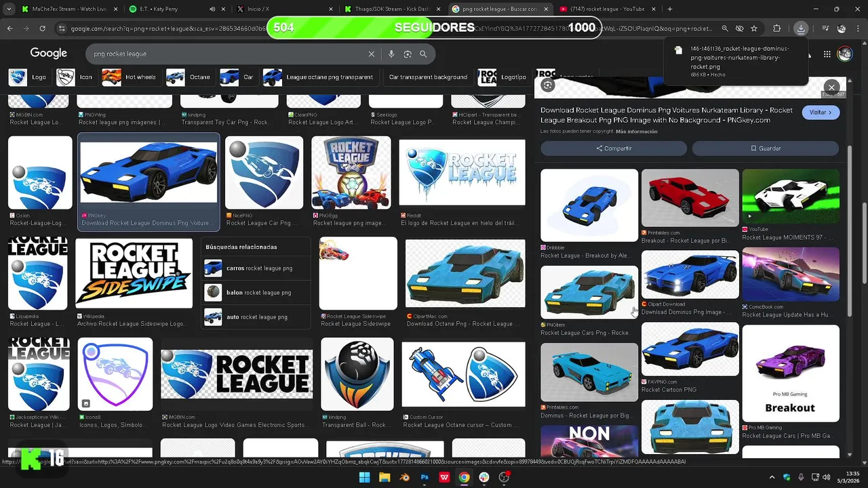
Task: Reload the page with browser refresh icon
Action: tap(42, 28)
